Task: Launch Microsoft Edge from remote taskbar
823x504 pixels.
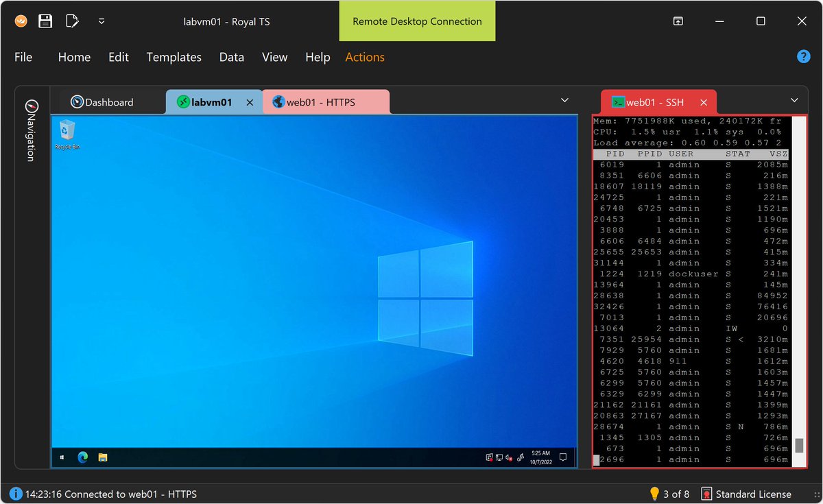Action: [x=83, y=457]
